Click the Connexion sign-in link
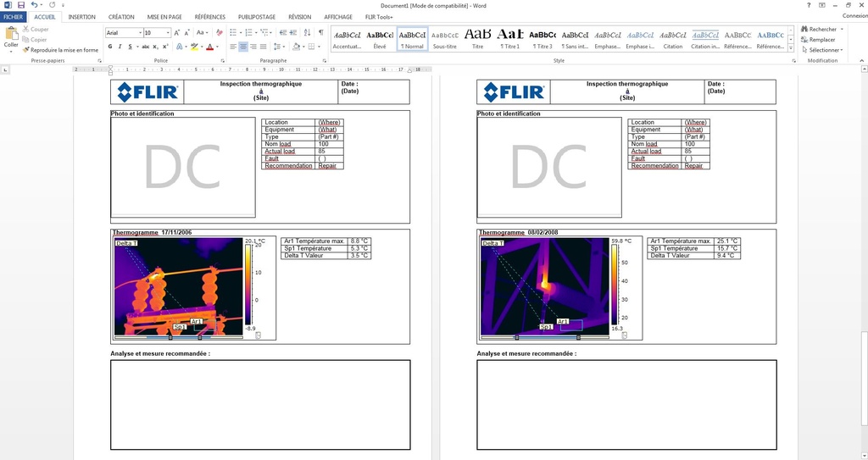Image resolution: width=868 pixels, height=460 pixels. point(854,15)
